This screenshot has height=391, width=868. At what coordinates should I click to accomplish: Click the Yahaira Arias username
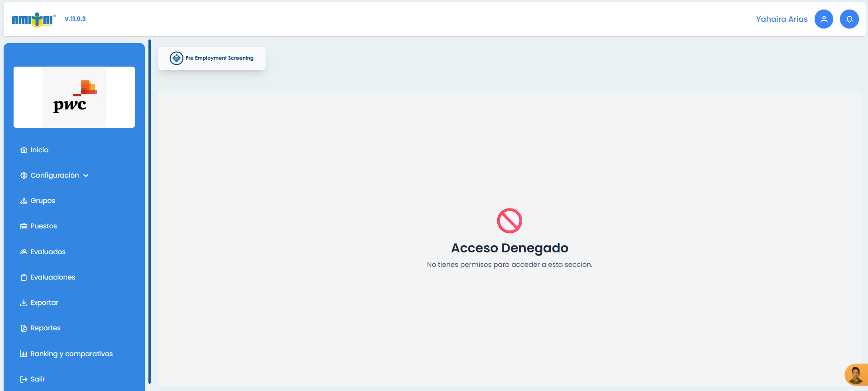[782, 19]
